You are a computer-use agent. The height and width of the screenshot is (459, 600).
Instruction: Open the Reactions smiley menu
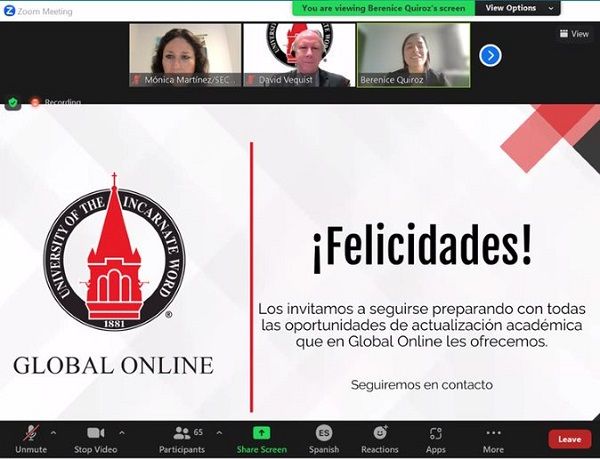coord(380,439)
